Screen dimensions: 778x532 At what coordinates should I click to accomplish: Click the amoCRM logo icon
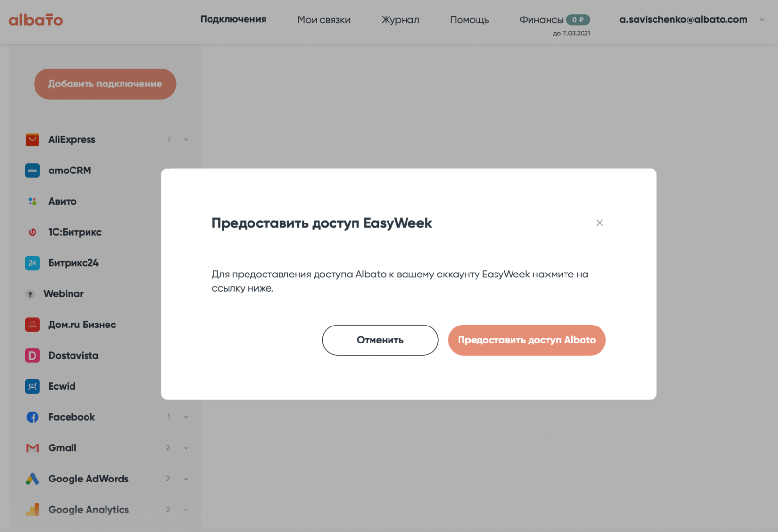coord(32,171)
